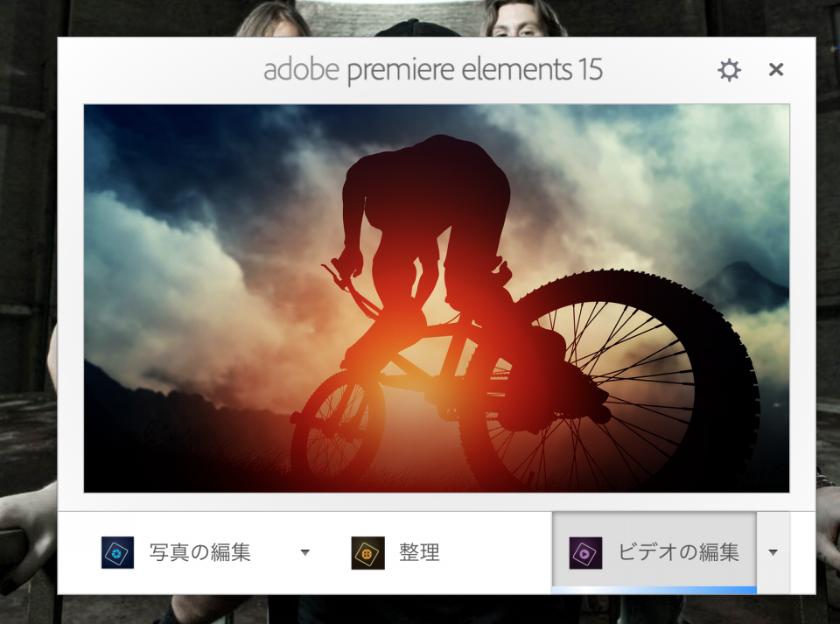The image size is (840, 624).
Task: Close the Premiere Elements welcome window
Action: coord(776,70)
